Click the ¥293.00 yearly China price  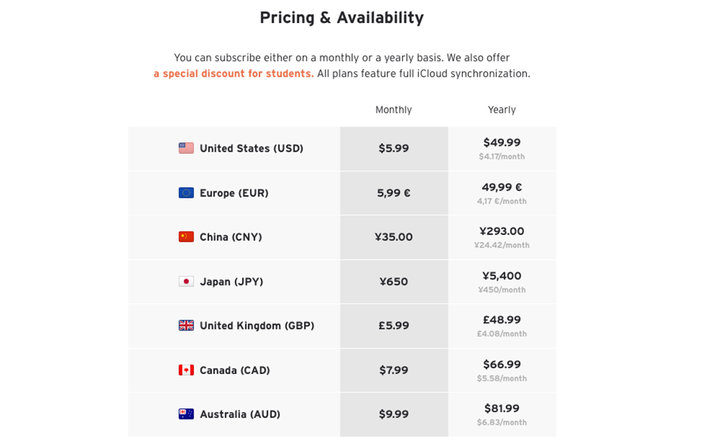coord(501,231)
